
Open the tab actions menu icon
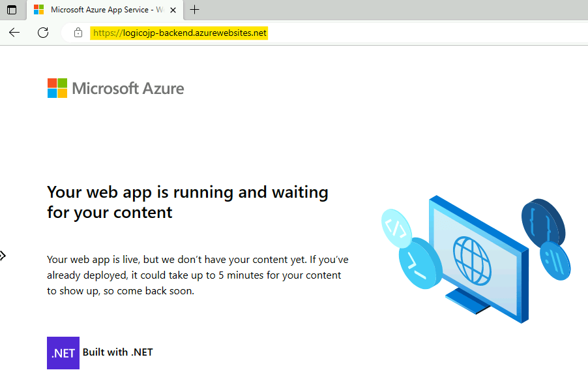(12, 10)
